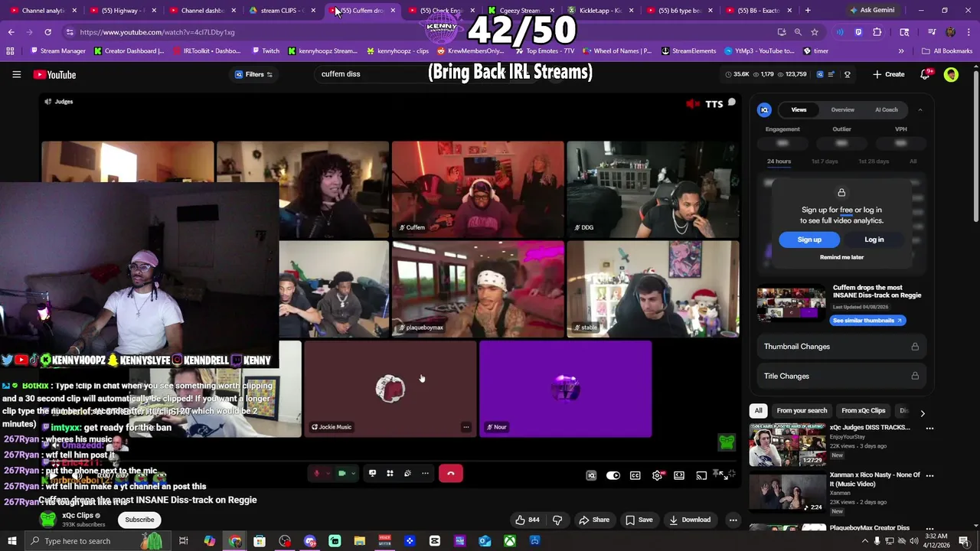Go to the YouTube home logo
The height and width of the screenshot is (551, 980).
(54, 74)
